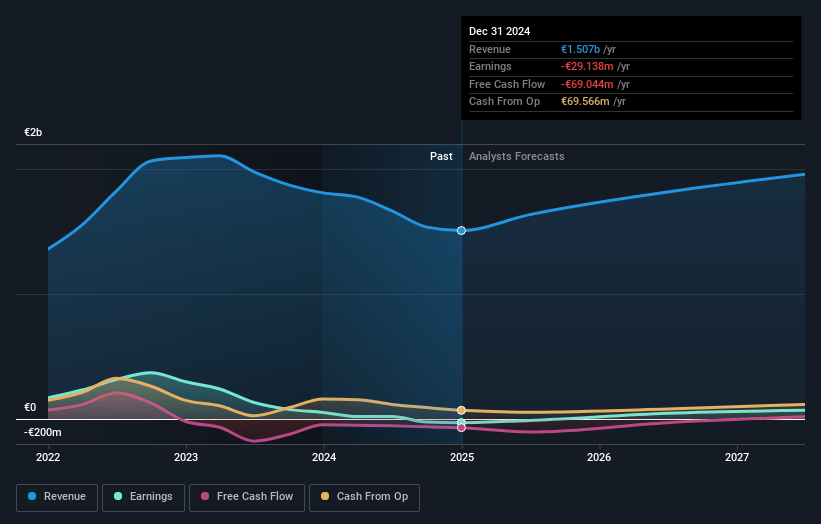The image size is (821, 524).
Task: Select the Cash From Op marker at 2025
Action: pyautogui.click(x=461, y=410)
